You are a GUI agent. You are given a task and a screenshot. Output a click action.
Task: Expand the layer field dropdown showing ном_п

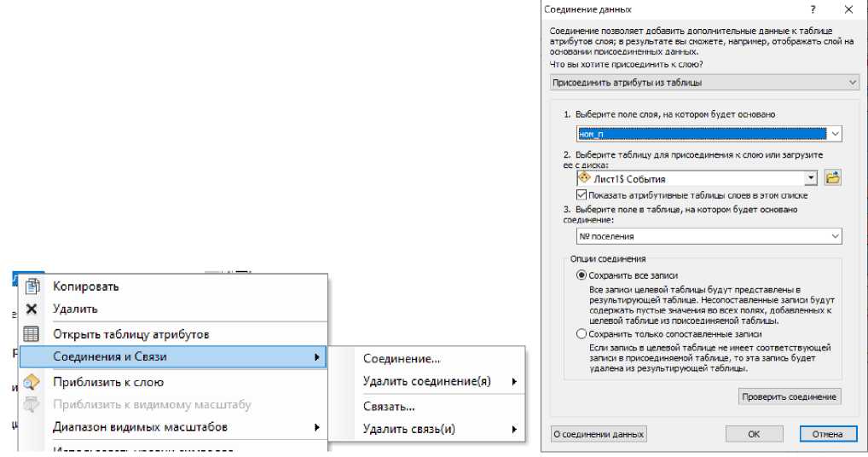pos(835,134)
